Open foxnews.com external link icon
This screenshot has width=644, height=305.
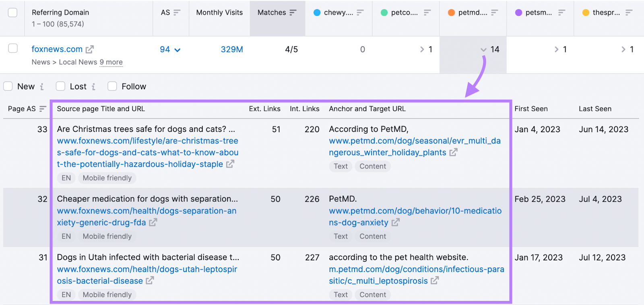[90, 49]
